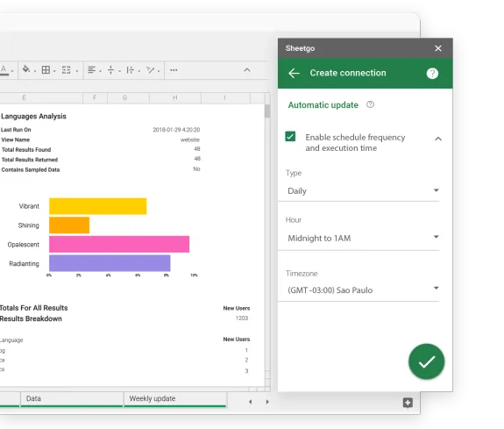Uncheck Enable schedule frequency checkbox

[x=290, y=136]
